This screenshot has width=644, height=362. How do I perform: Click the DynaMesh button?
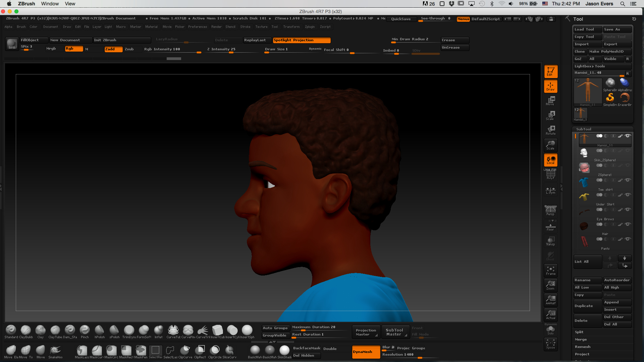(366, 352)
